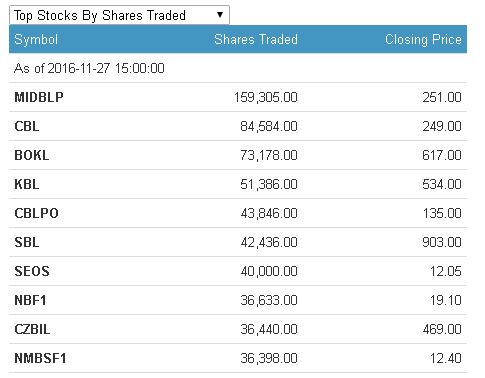Open the KBL stock symbol
This screenshot has width=485, height=378.
click(x=27, y=184)
